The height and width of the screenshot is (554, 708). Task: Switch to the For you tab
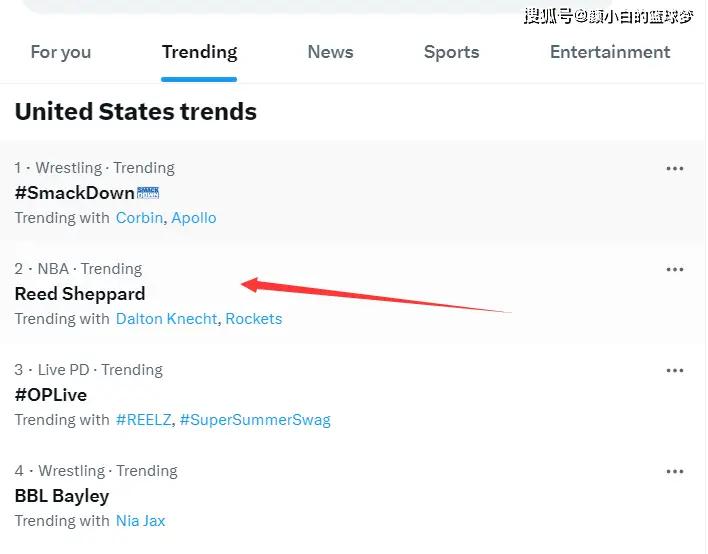coord(61,52)
